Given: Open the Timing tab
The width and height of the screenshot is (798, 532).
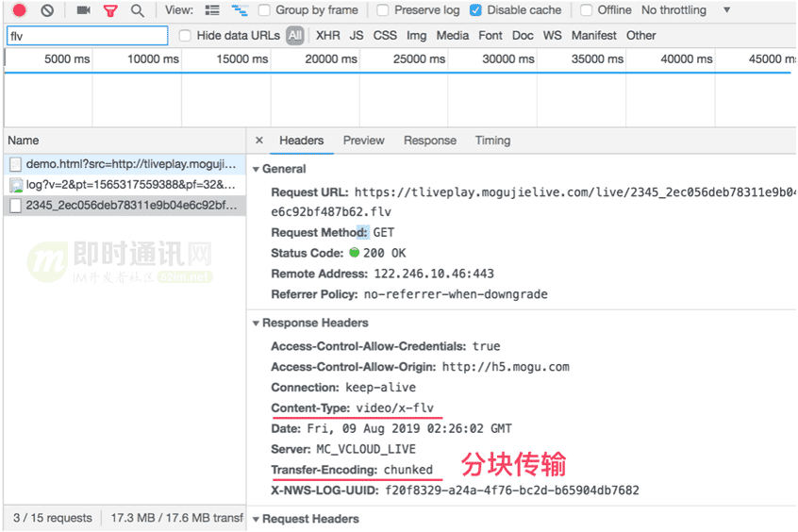Looking at the screenshot, I should pos(492,141).
